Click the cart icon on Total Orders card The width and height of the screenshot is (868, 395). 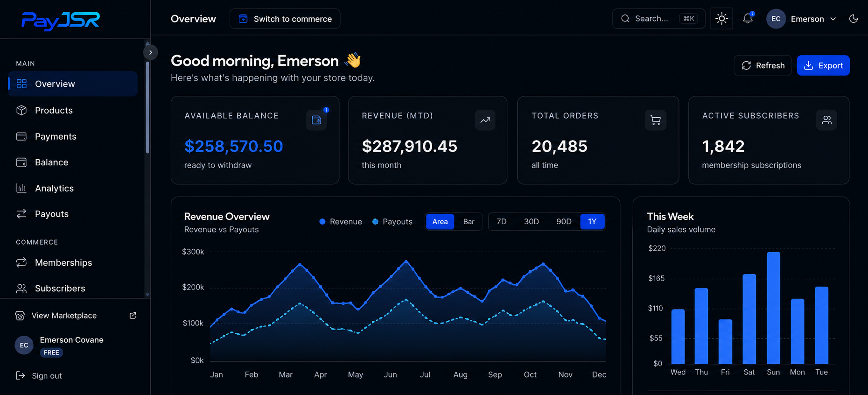(656, 120)
